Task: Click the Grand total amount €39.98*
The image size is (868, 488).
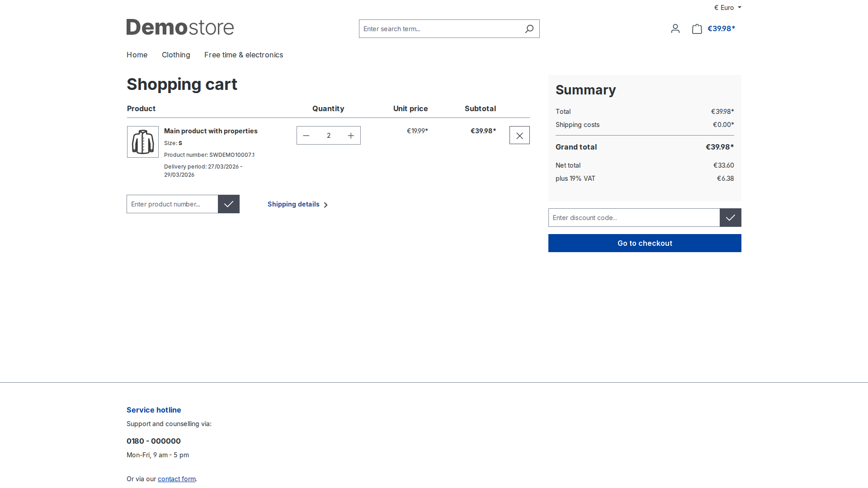Action: click(720, 147)
